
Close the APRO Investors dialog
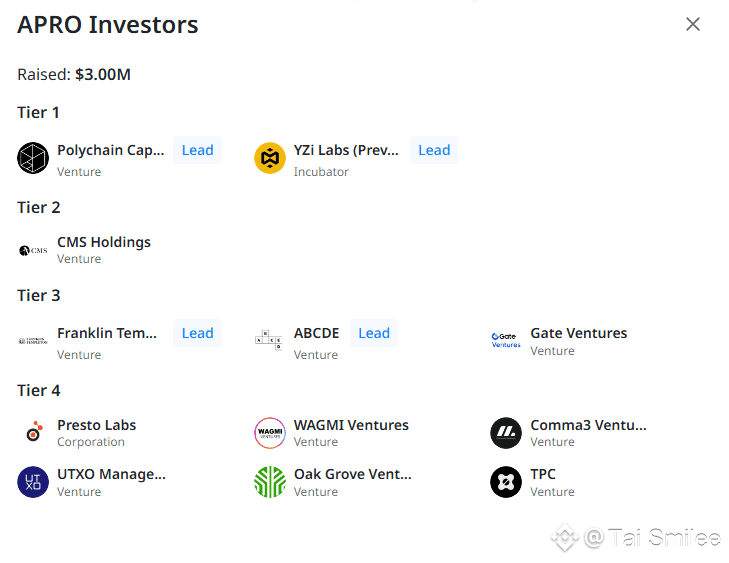[693, 24]
